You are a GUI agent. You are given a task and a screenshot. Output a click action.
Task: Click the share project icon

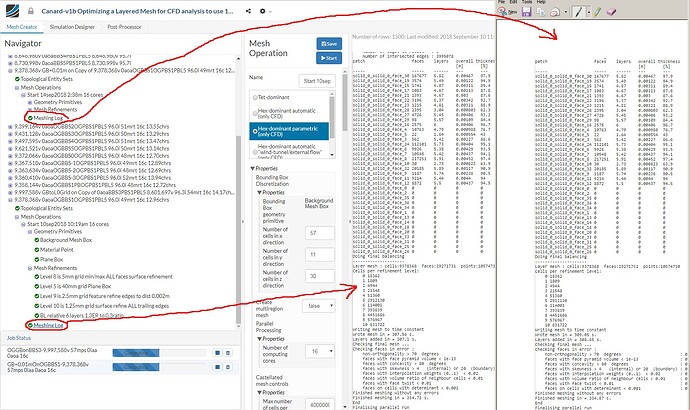coord(248,11)
